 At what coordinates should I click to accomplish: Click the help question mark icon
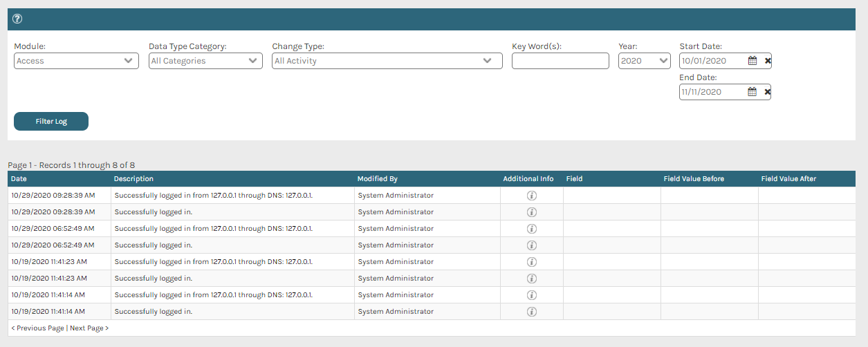(18, 19)
